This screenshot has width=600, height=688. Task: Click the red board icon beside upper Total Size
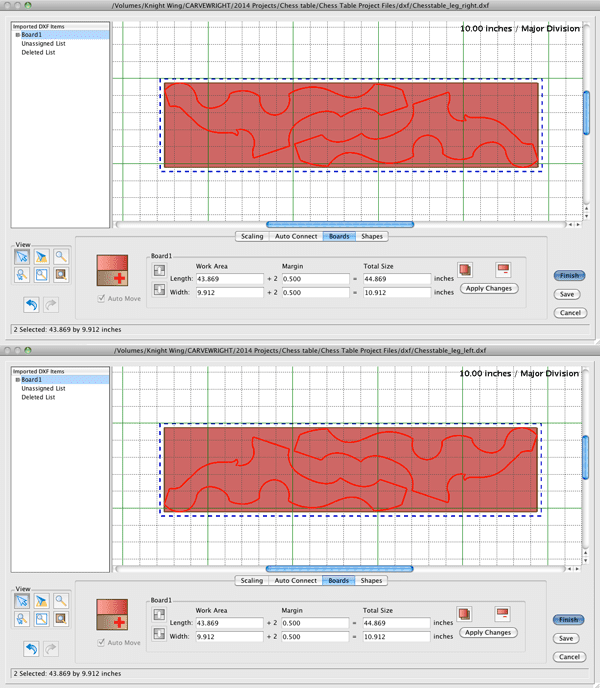click(x=465, y=270)
